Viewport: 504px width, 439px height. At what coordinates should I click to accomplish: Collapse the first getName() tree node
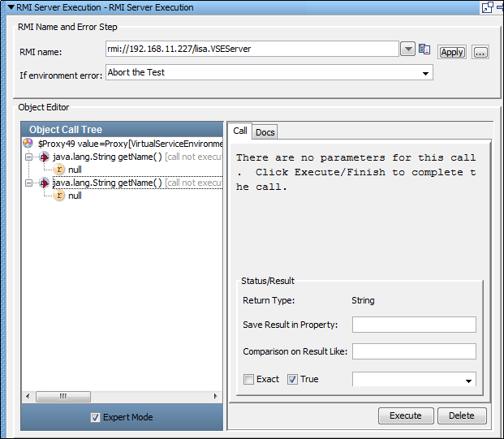point(28,157)
